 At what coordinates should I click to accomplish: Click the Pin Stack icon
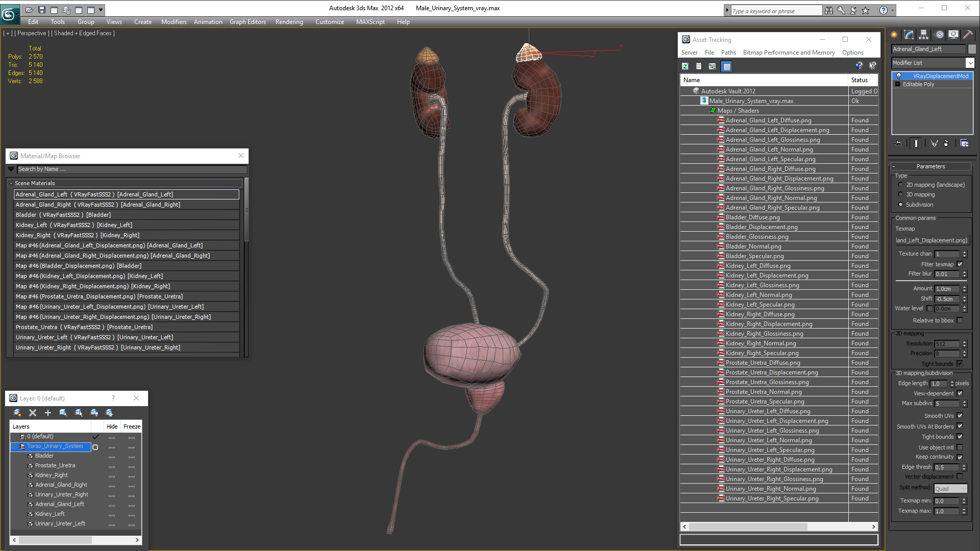(898, 143)
